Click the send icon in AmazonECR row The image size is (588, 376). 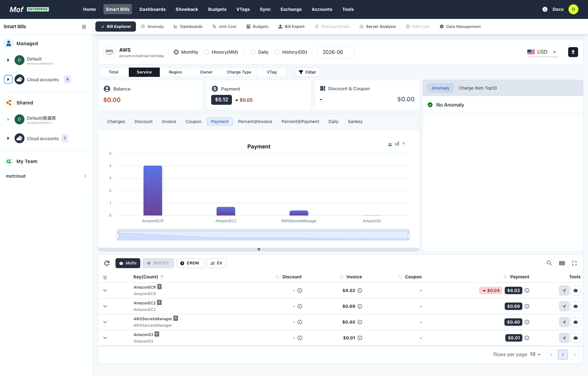[x=564, y=290]
